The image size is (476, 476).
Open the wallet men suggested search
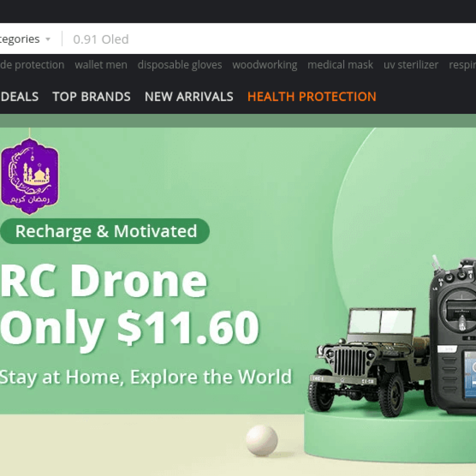coord(101,65)
